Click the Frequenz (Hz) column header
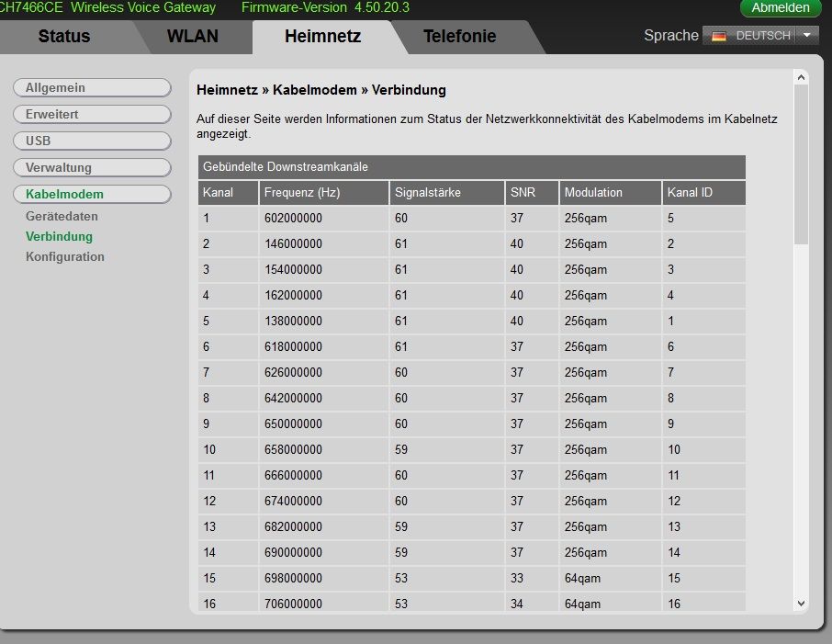832x644 pixels. click(324, 192)
